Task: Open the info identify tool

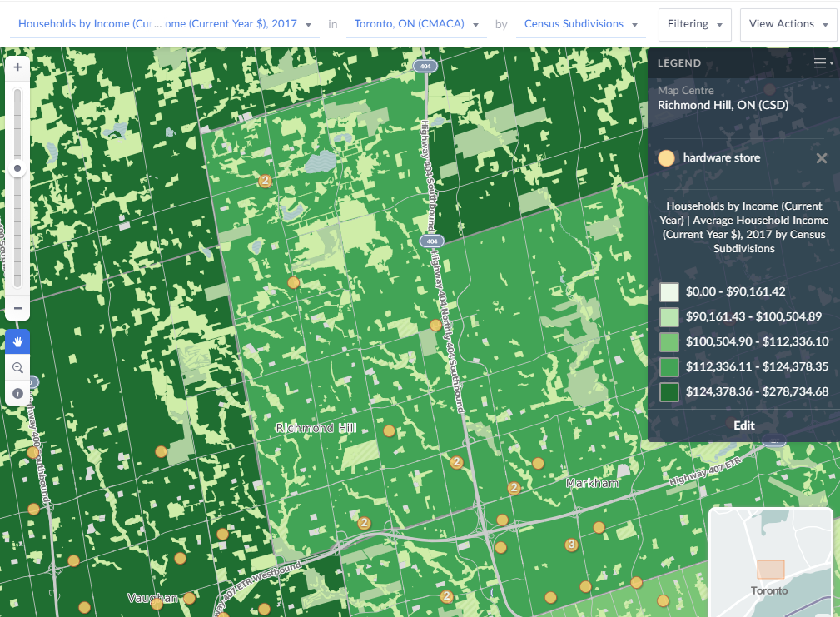Action: click(17, 393)
